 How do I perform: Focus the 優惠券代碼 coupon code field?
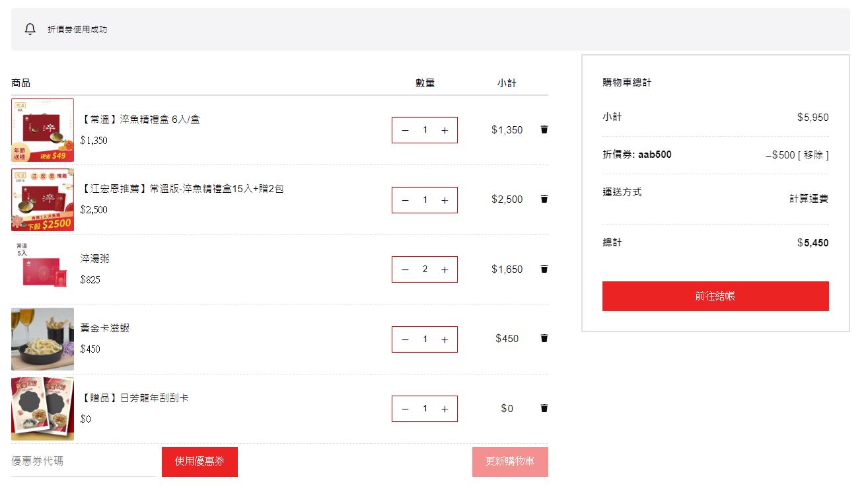(83, 462)
